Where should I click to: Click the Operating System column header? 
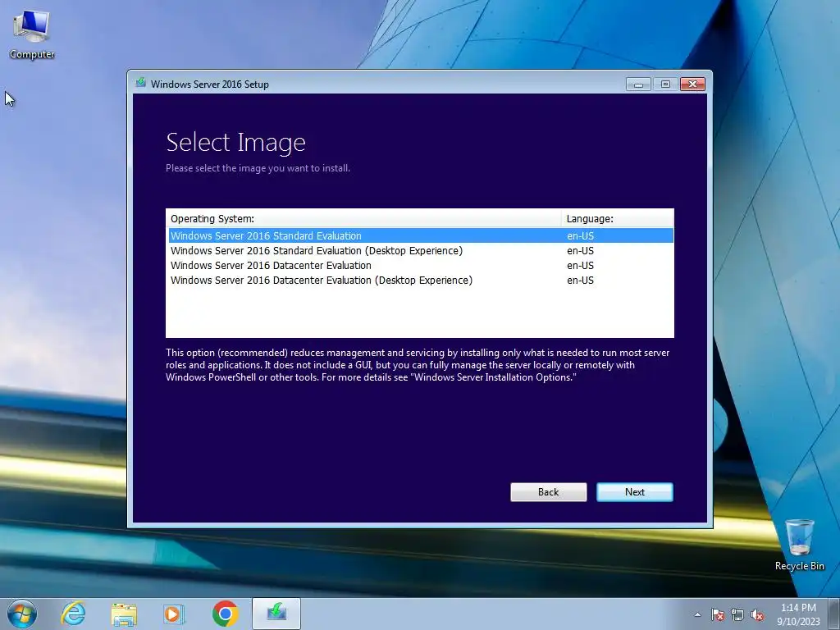pyautogui.click(x=363, y=218)
